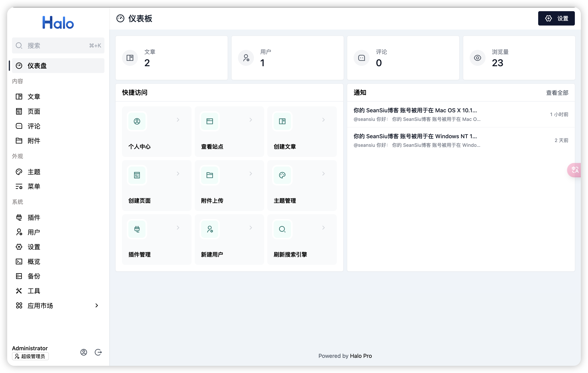Viewport: 588px width, 373px height.
Task: Click the Administrator username text
Action: click(x=30, y=348)
